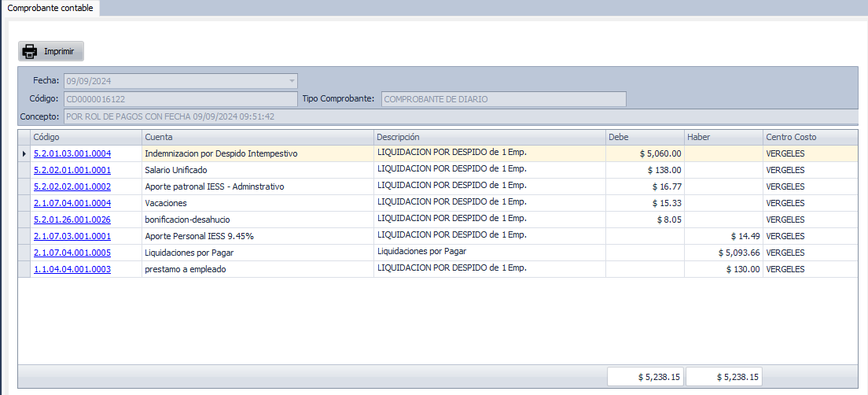The image size is (868, 395).
Task: Open account link 5.2.02.01.001.0001
Action: pyautogui.click(x=72, y=170)
